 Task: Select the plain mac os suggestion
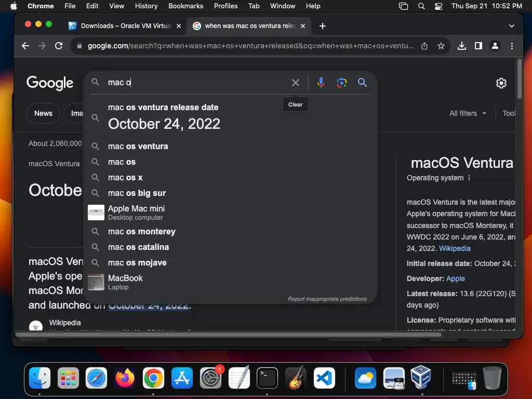231,162
